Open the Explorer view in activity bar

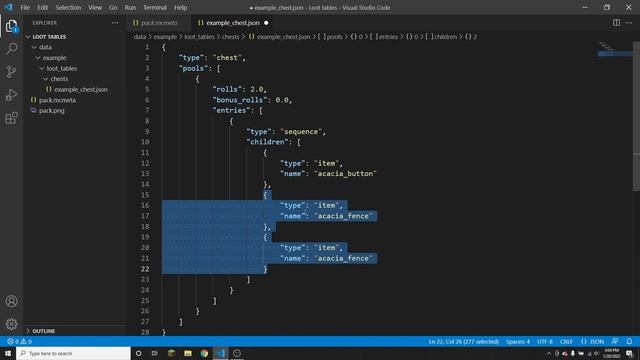point(11,26)
